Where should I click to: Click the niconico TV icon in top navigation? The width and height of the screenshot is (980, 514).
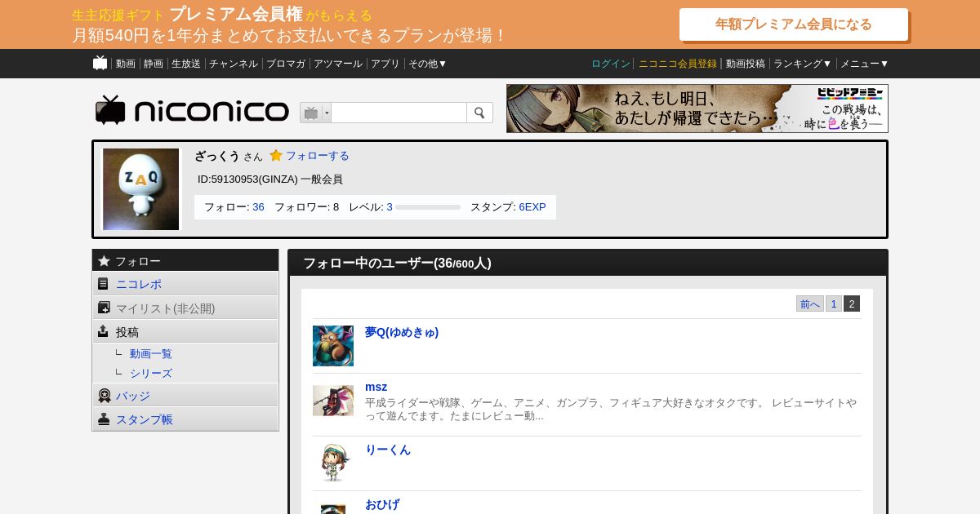click(x=100, y=63)
